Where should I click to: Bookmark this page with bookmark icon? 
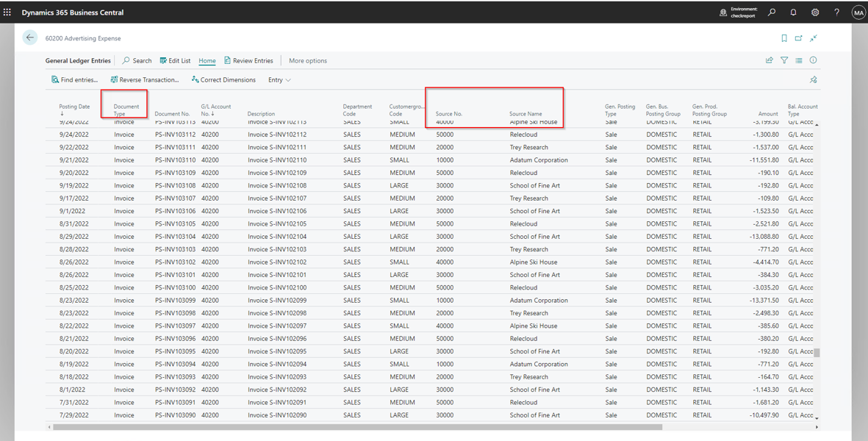coord(784,38)
